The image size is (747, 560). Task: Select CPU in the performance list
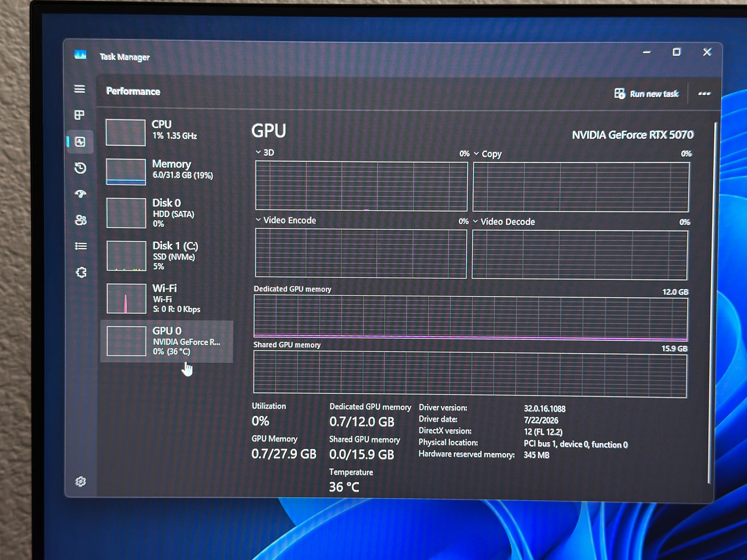point(167,132)
